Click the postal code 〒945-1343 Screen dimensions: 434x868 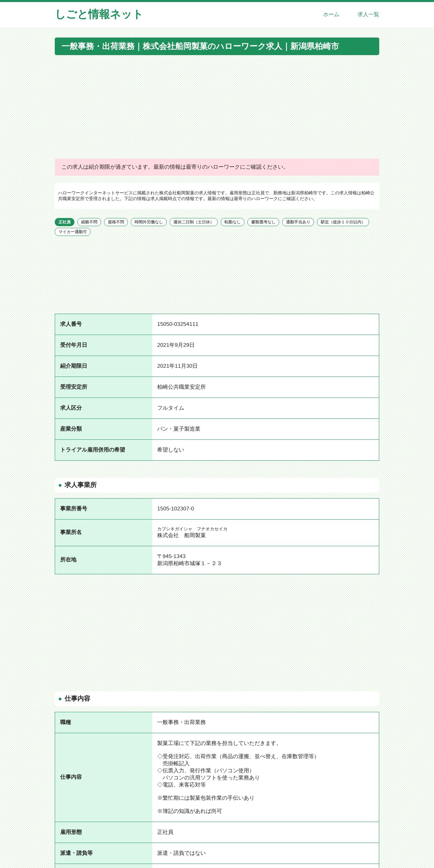[x=171, y=556]
